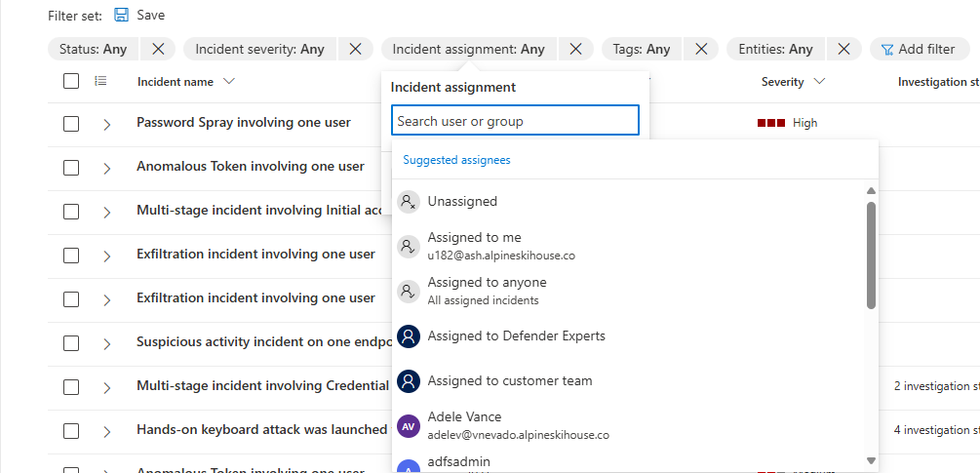The image size is (980, 473).
Task: Toggle the select-all incidents checkbox
Action: [71, 82]
